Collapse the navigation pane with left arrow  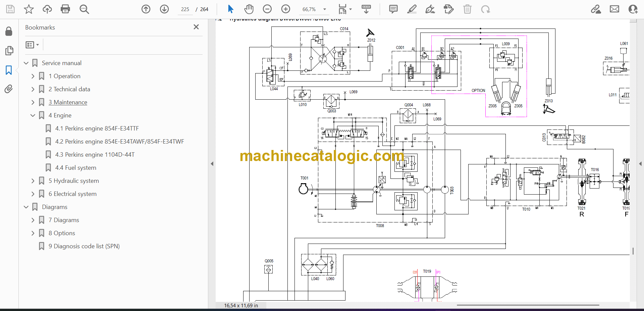point(212,164)
